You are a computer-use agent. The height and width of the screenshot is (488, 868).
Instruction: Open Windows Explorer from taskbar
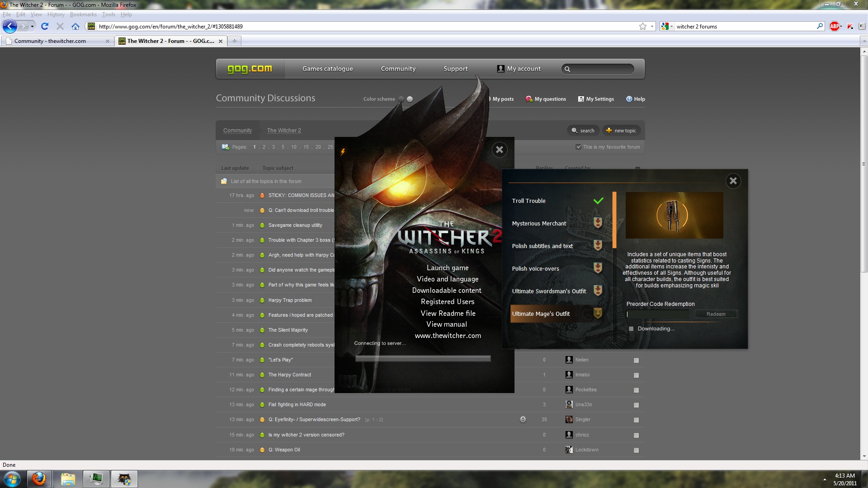click(68, 479)
